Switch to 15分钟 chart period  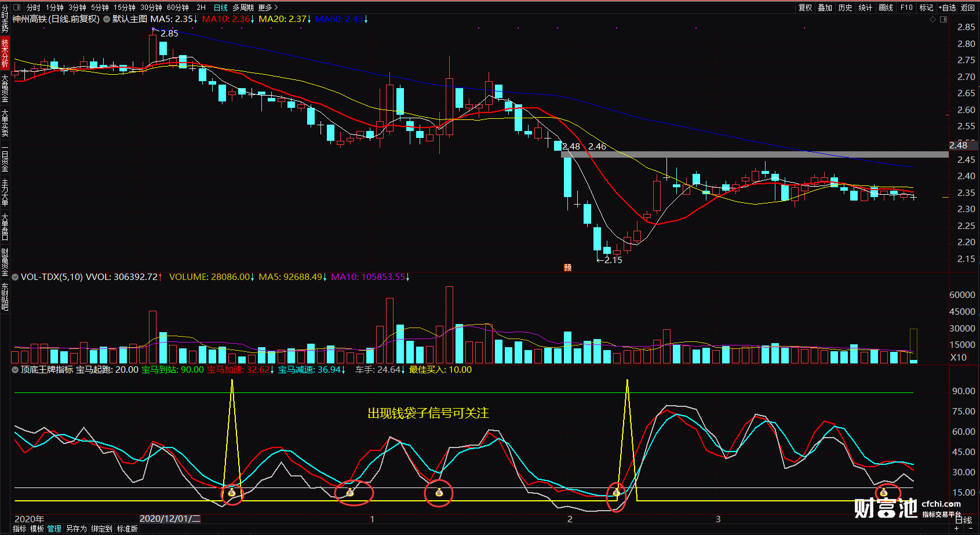124,8
